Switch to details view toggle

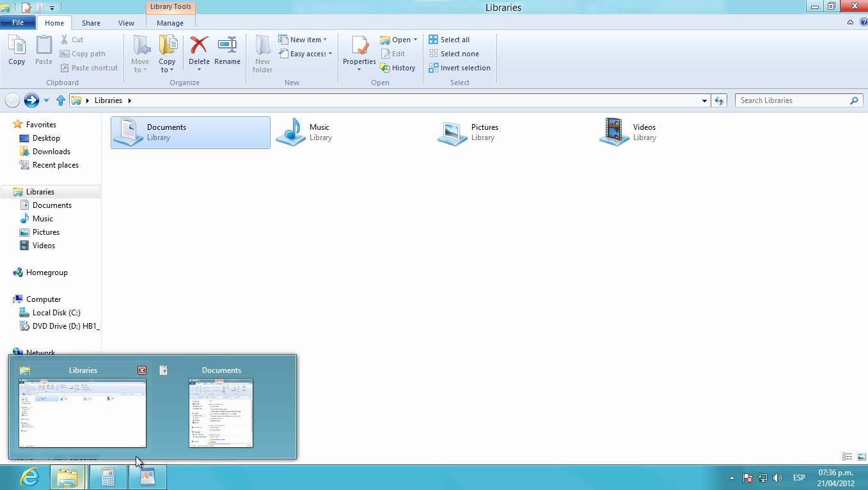click(848, 457)
